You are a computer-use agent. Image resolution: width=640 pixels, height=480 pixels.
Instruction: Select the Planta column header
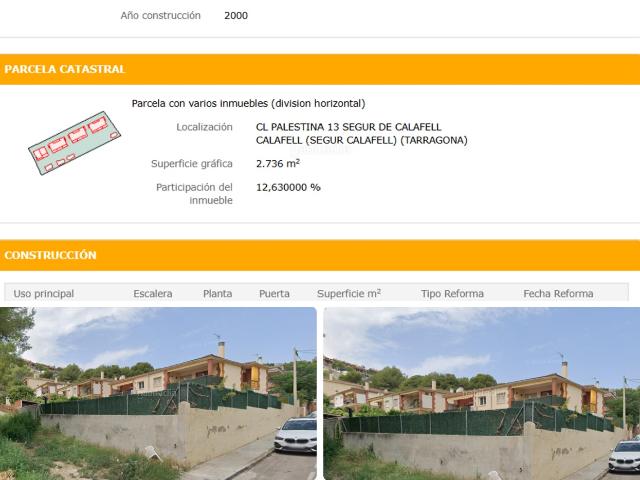point(218,293)
